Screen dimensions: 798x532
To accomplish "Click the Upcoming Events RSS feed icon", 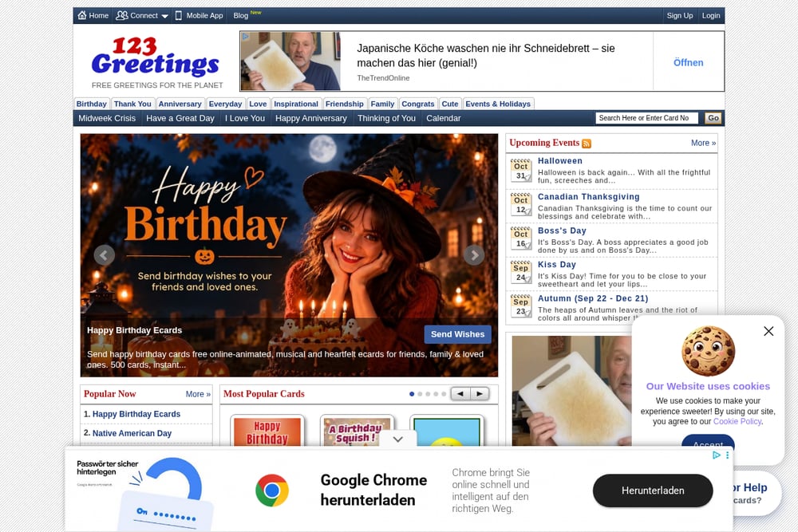I will [587, 144].
